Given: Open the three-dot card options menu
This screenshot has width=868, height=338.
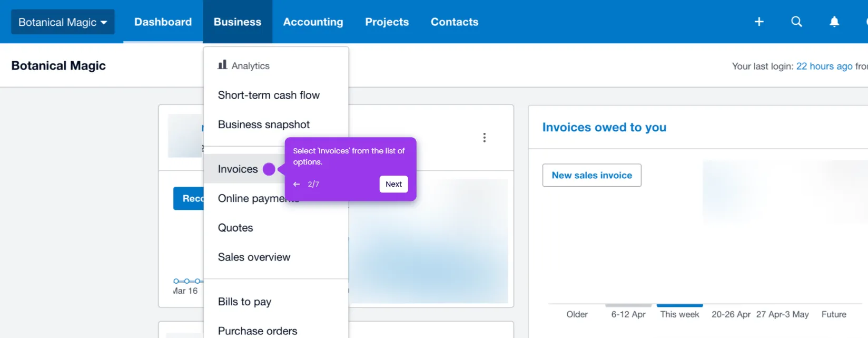Looking at the screenshot, I should [x=484, y=138].
